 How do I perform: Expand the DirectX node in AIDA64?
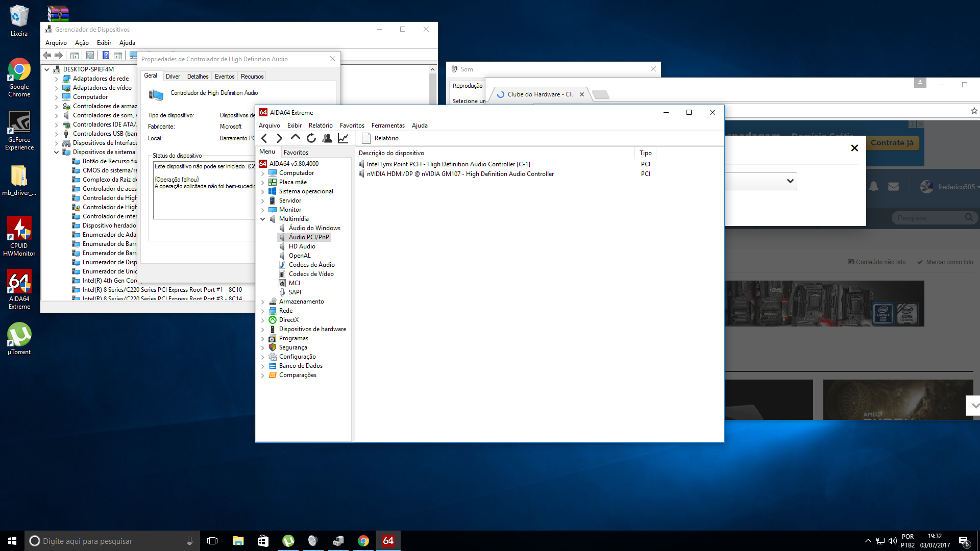263,320
